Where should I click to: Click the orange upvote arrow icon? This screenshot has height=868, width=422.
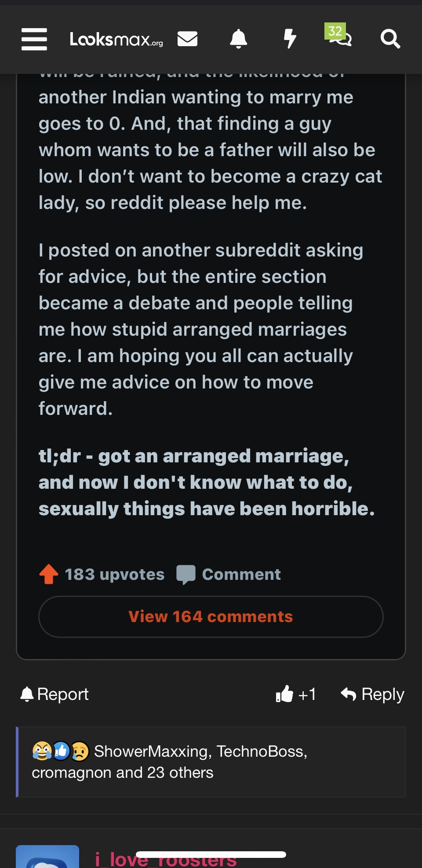pos(49,574)
